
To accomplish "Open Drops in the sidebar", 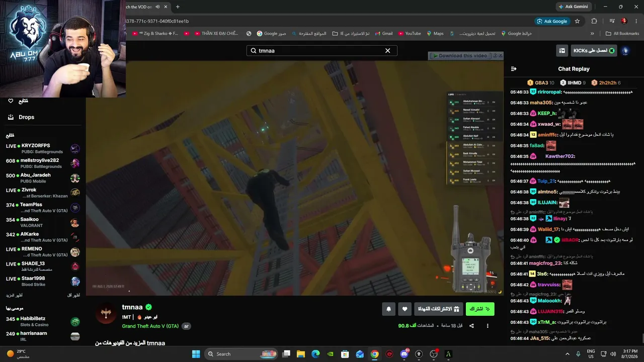I will point(21,117).
